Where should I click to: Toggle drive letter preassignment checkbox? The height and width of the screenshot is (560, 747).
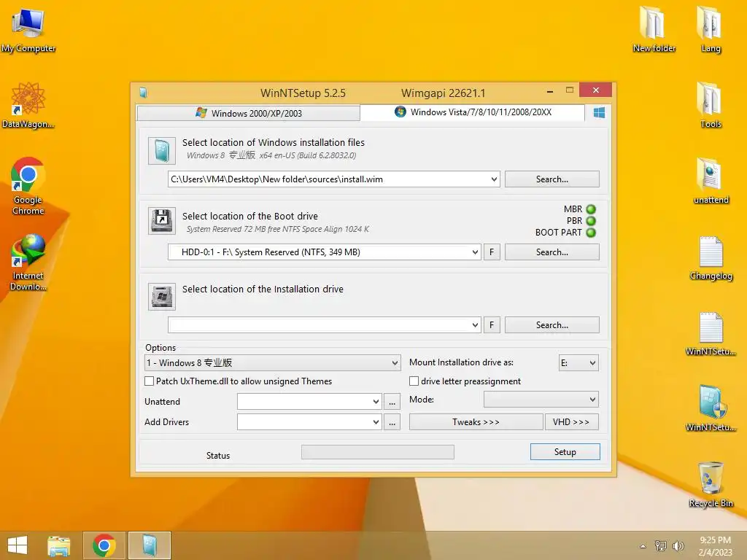(414, 381)
